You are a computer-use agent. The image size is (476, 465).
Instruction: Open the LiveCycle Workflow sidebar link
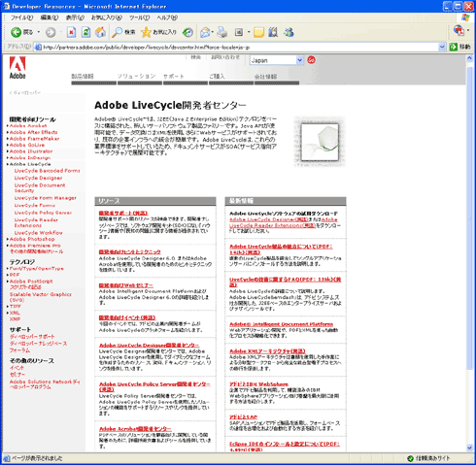[x=38, y=233]
